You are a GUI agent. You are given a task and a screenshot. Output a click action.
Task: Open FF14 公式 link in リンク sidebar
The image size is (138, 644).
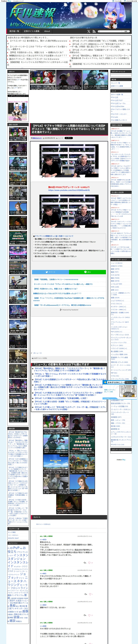pos(114,97)
